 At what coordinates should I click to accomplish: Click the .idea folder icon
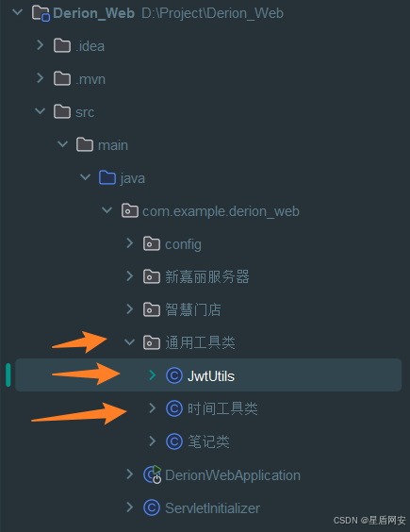pos(62,45)
